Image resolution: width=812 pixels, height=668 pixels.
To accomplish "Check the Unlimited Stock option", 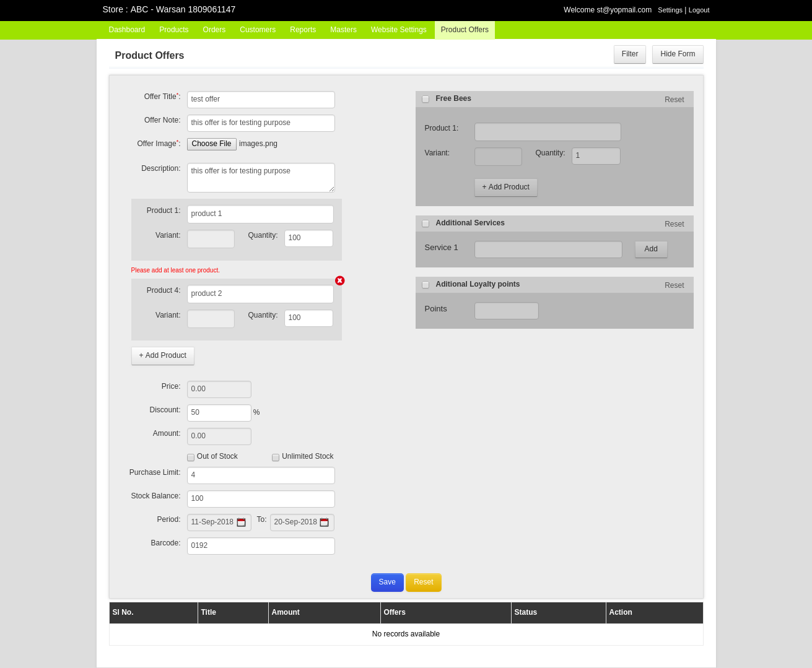I will point(276,458).
